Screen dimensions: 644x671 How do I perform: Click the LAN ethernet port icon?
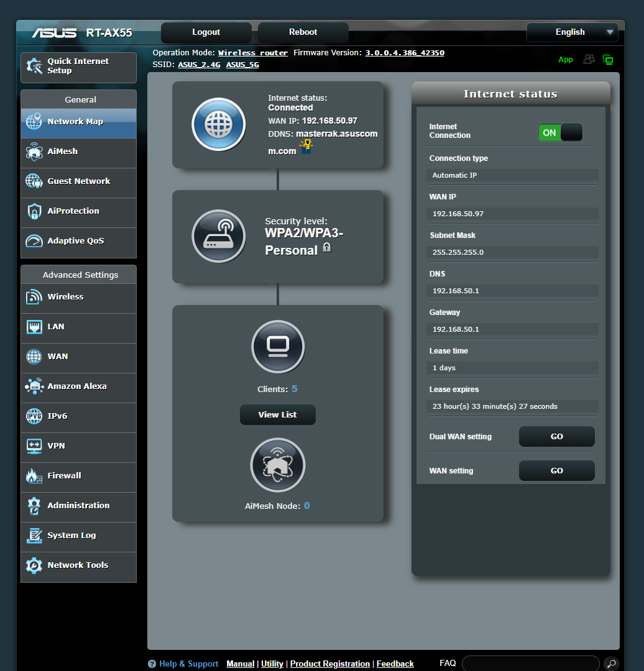[34, 327]
